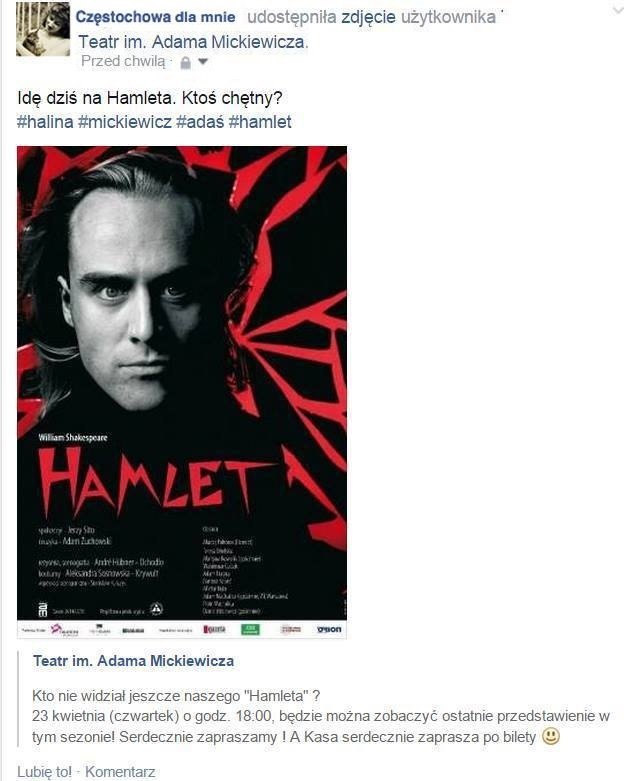Open Teatr im. Adama Mickiewicza in post header
Screen dimensions: 637x781
click(x=193, y=42)
